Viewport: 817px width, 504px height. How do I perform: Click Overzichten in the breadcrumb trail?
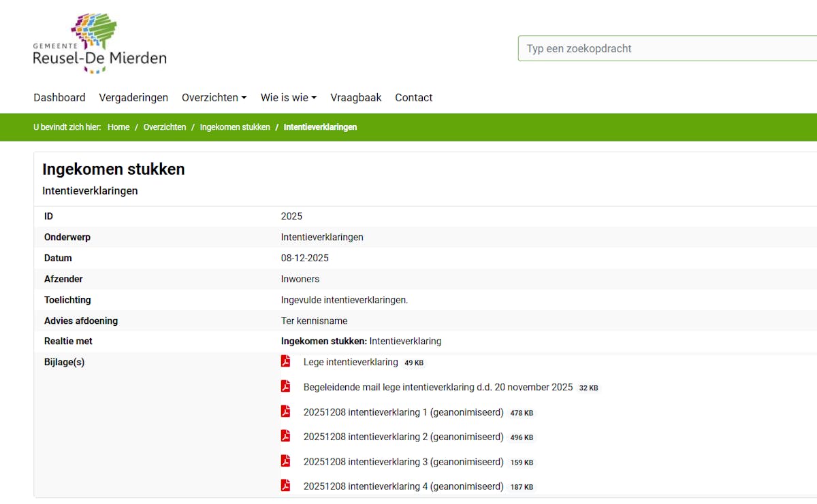click(164, 127)
